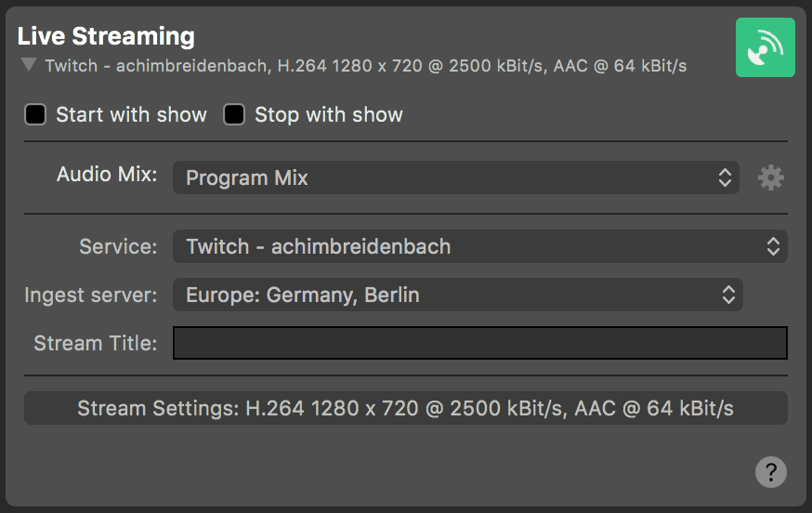812x513 pixels.
Task: Focus the Stream Title input field
Action: [x=480, y=343]
